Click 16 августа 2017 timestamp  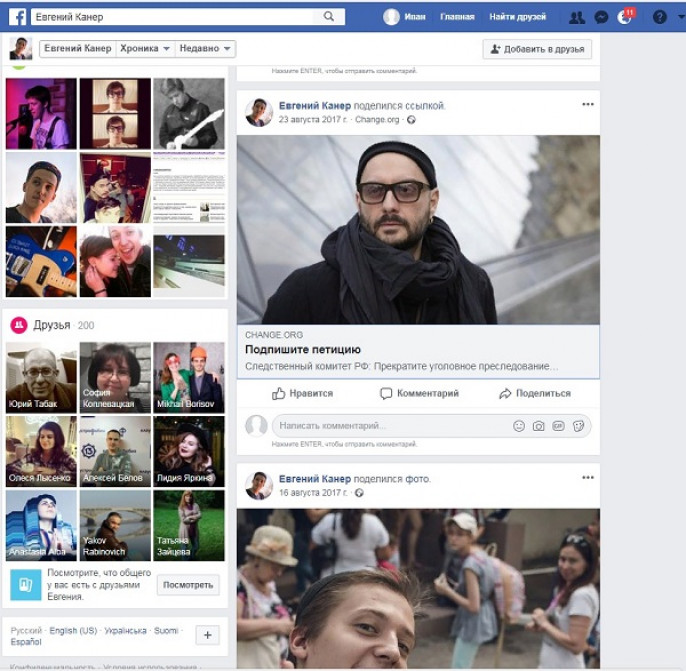313,493
